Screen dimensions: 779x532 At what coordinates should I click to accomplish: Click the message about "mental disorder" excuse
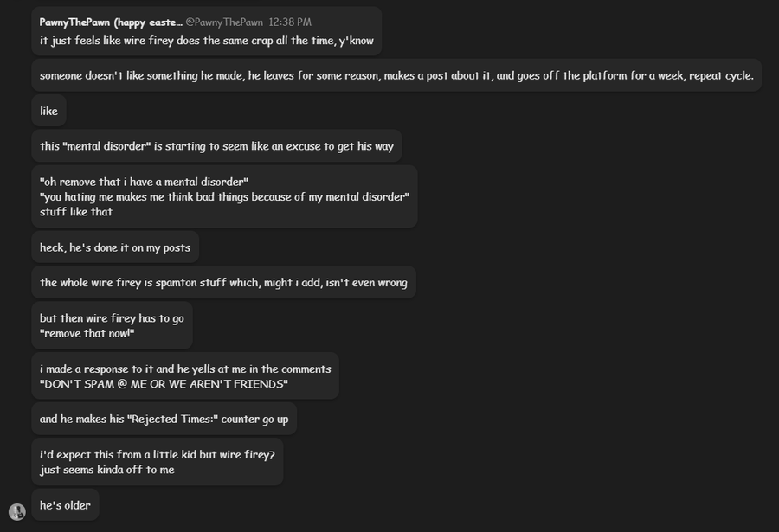(x=216, y=146)
